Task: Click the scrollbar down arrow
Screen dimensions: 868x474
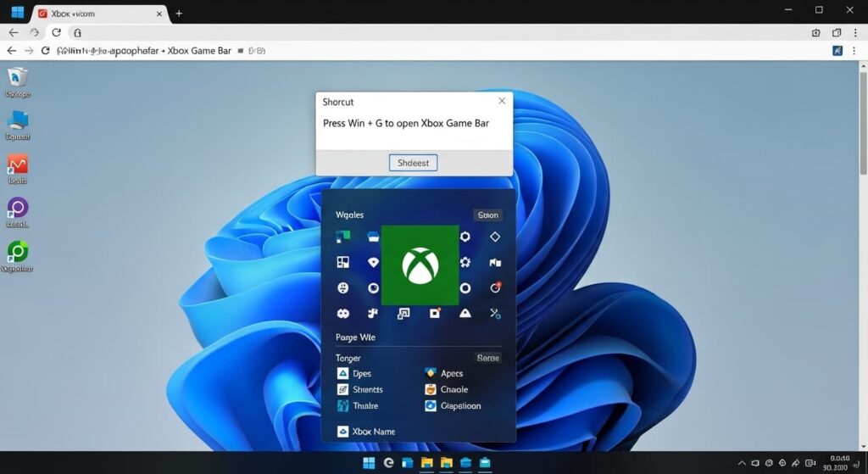Action: click(x=863, y=446)
